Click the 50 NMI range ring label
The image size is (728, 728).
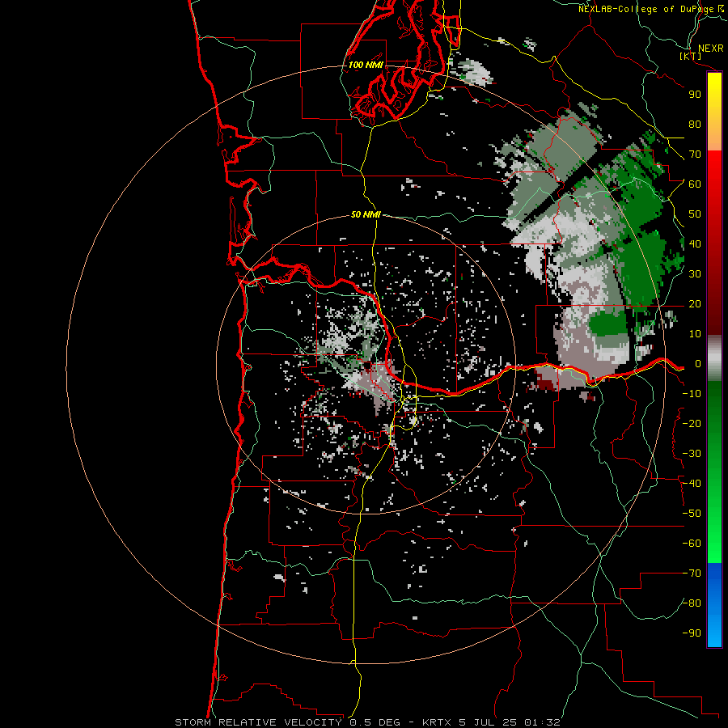click(x=366, y=214)
